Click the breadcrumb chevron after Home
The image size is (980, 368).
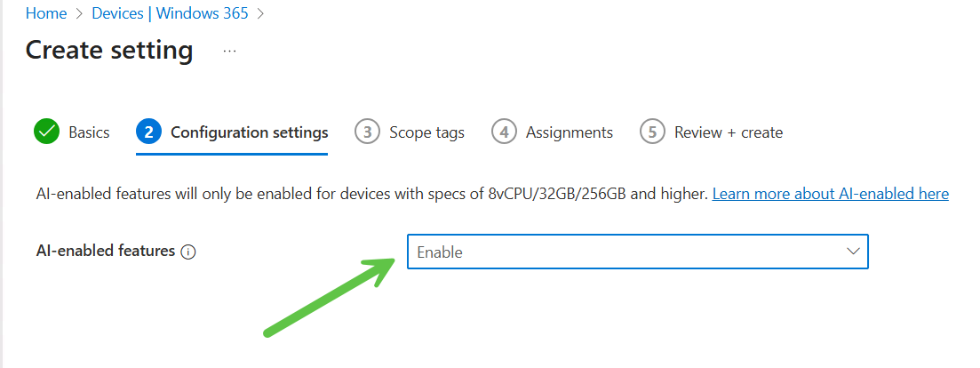[x=78, y=13]
